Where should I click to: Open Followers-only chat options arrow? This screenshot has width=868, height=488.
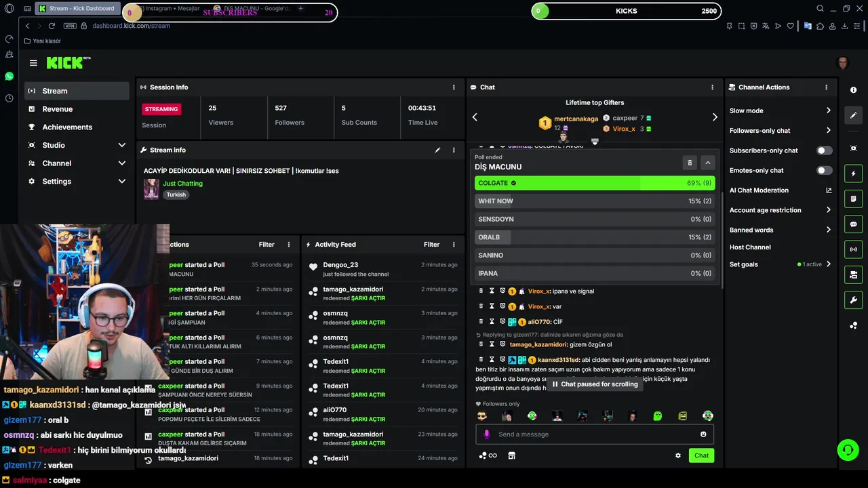828,131
